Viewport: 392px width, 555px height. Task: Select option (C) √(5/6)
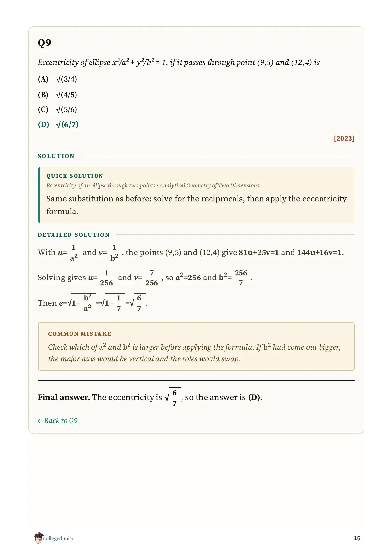tap(57, 109)
